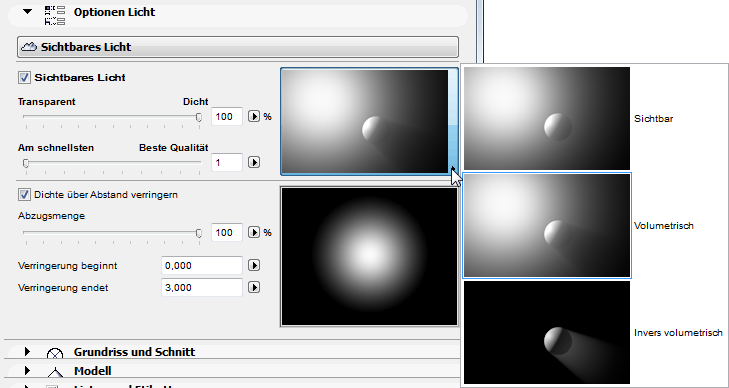Click the radial falloff preview image
The width and height of the screenshot is (729, 388).
coord(369,256)
